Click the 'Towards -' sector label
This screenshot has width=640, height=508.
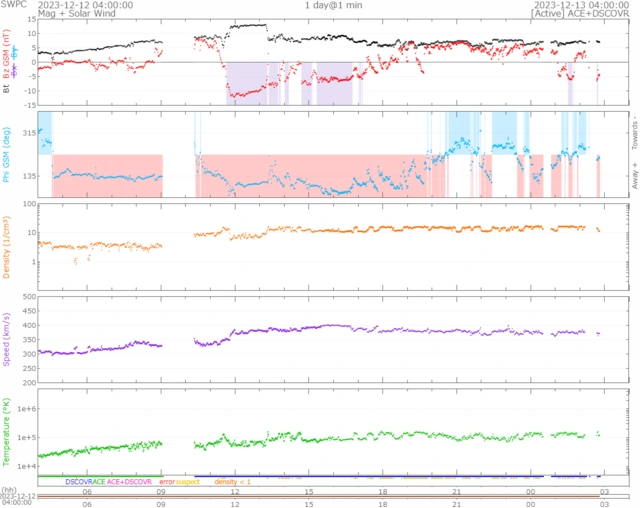[x=635, y=133]
